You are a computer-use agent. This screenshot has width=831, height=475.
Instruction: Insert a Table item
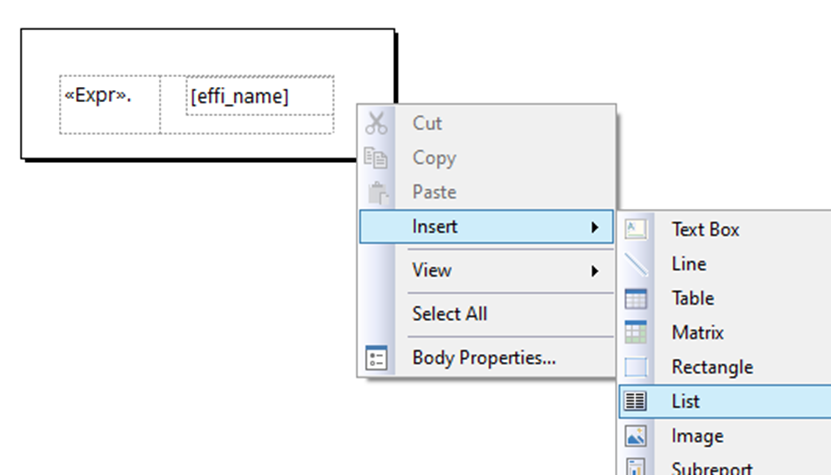725,298
